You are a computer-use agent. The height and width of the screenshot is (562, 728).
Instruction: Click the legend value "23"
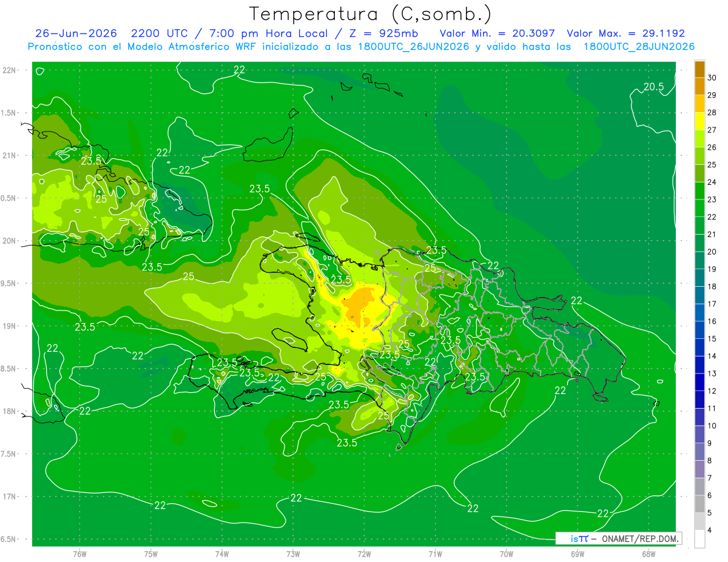712,199
